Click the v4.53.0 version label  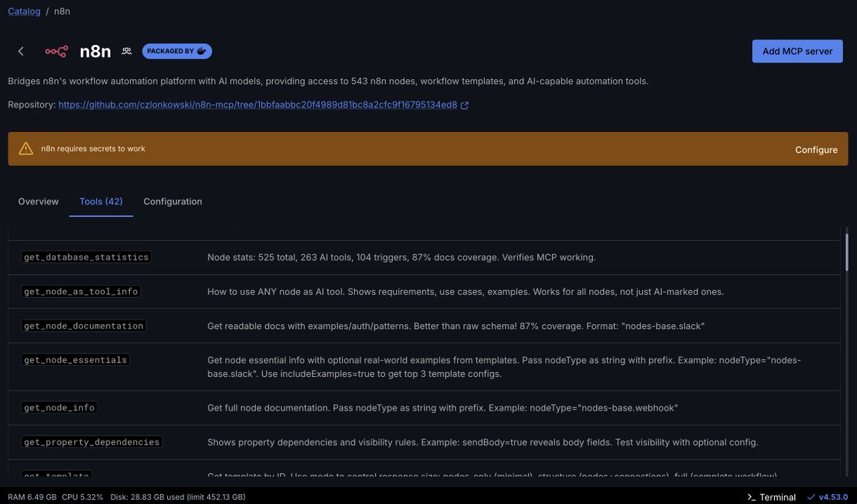[833, 497]
